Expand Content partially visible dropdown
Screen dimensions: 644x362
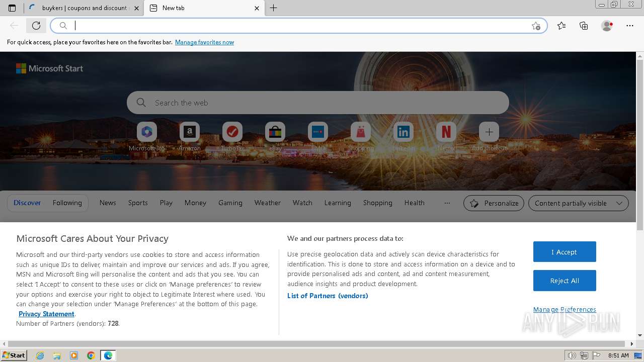pyautogui.click(x=579, y=203)
